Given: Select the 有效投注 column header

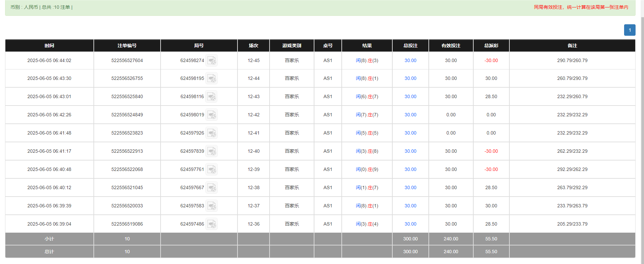Looking at the screenshot, I should [x=451, y=46].
